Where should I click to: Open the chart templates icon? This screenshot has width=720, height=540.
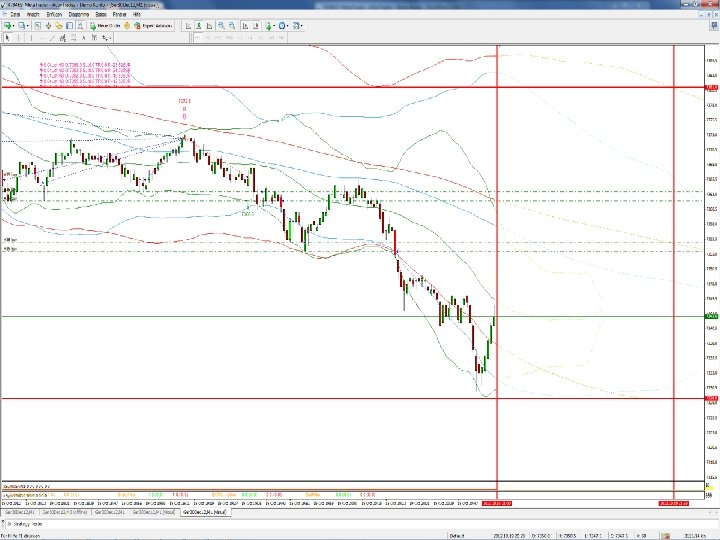296,26
